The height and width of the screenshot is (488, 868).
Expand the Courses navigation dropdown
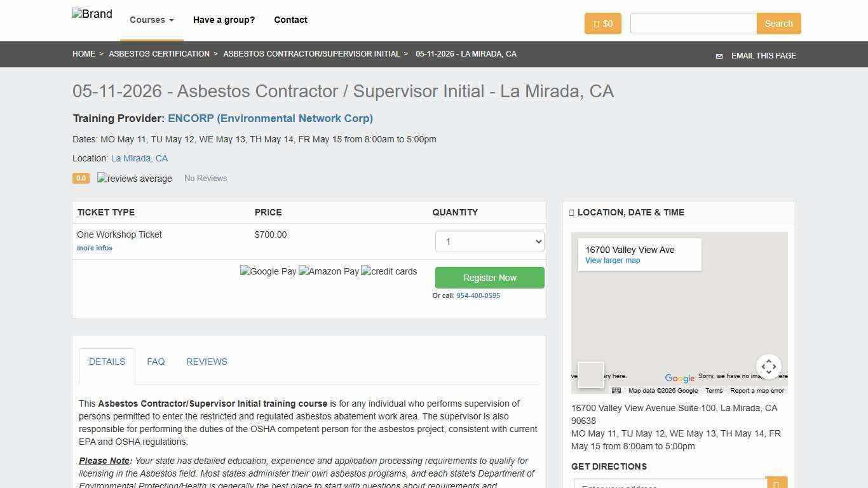coord(151,20)
